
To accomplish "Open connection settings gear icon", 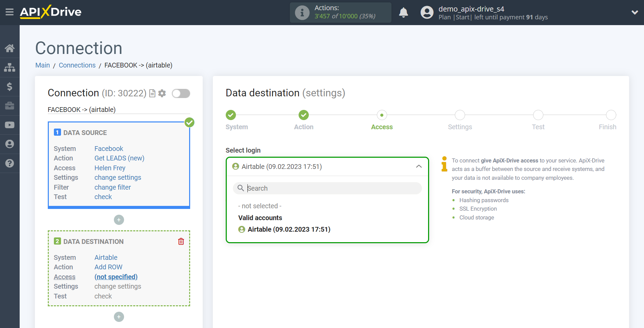I will tap(162, 93).
